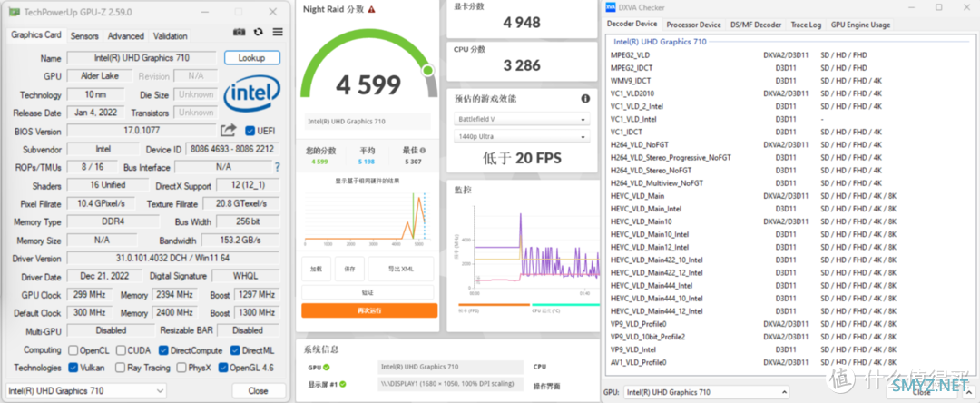Toggle the PhysX checkbox

[181, 368]
